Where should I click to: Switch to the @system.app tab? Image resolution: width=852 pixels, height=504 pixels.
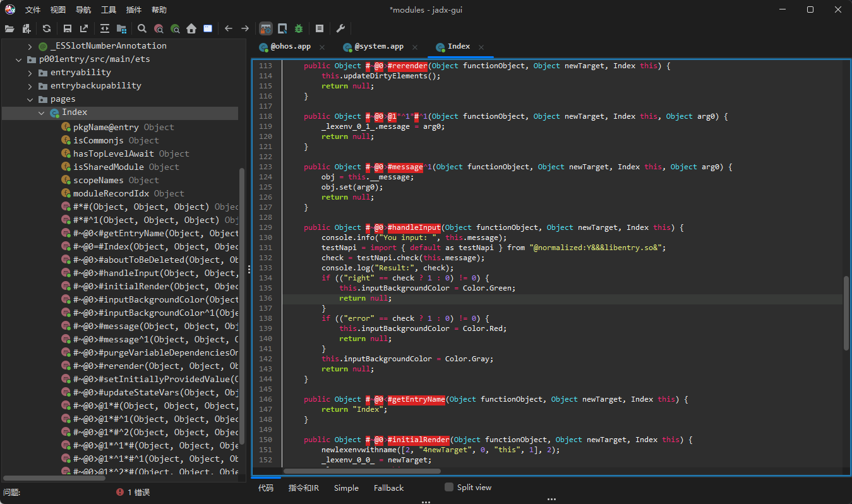(x=378, y=47)
